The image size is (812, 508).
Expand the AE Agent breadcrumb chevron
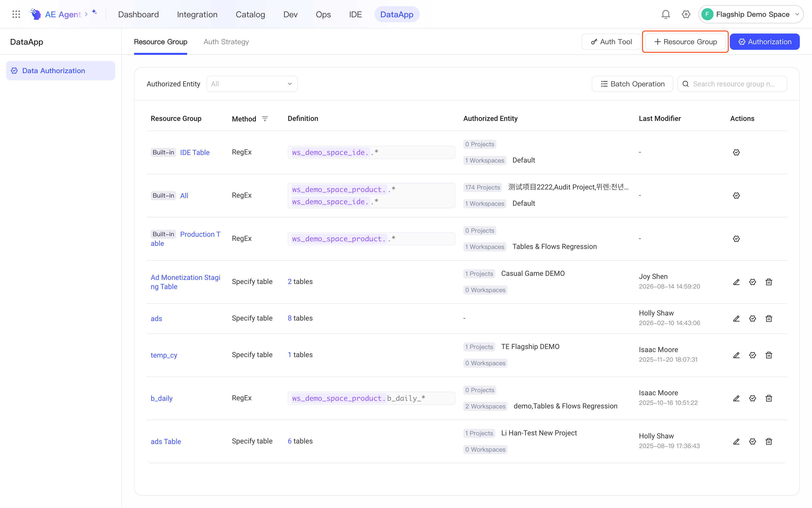[86, 14]
